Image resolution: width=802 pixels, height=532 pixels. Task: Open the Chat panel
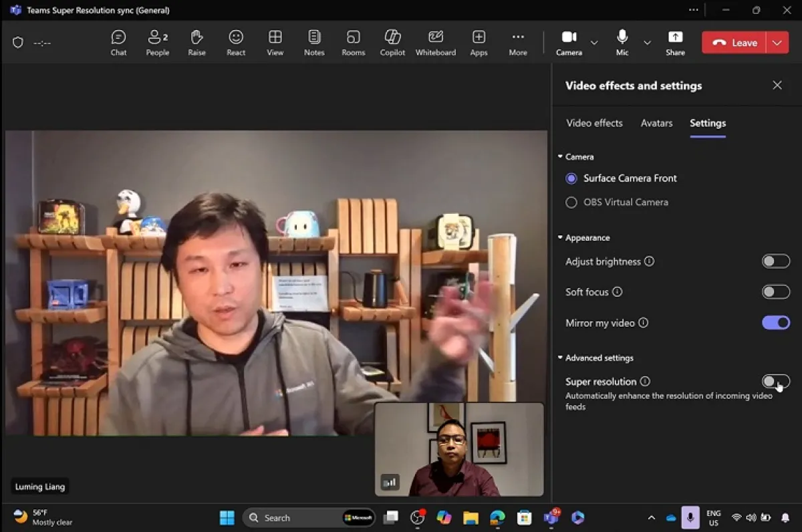118,42
